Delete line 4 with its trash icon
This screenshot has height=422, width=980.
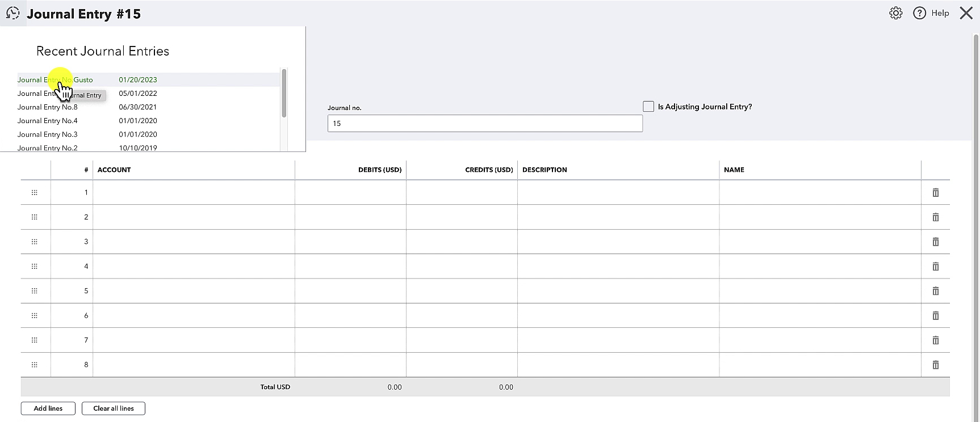(x=936, y=267)
